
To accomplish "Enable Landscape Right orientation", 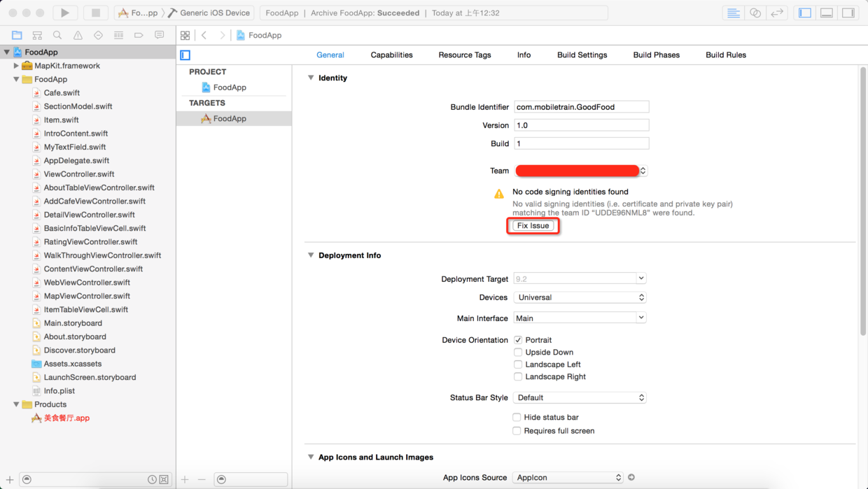I will [x=518, y=376].
